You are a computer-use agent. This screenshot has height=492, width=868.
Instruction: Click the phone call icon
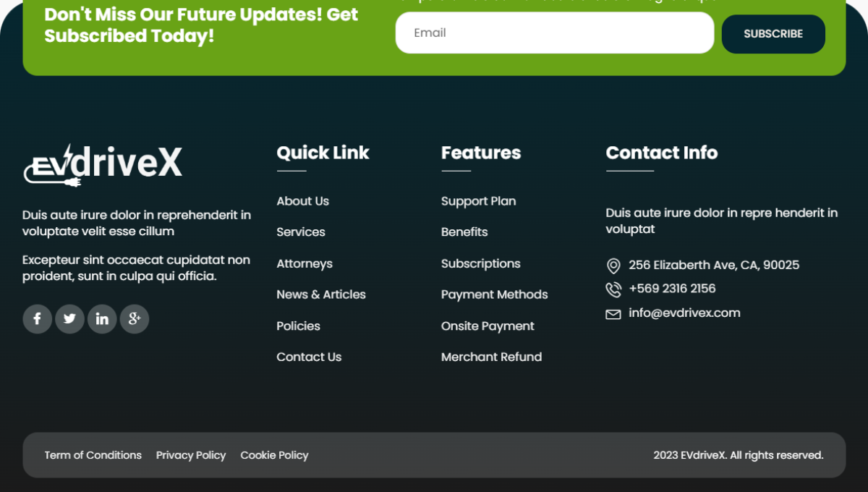613,289
